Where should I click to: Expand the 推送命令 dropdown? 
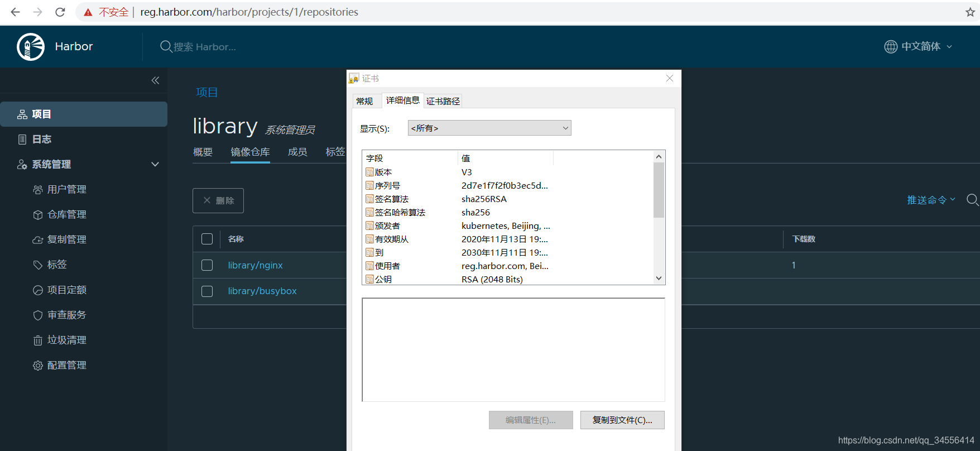[931, 200]
